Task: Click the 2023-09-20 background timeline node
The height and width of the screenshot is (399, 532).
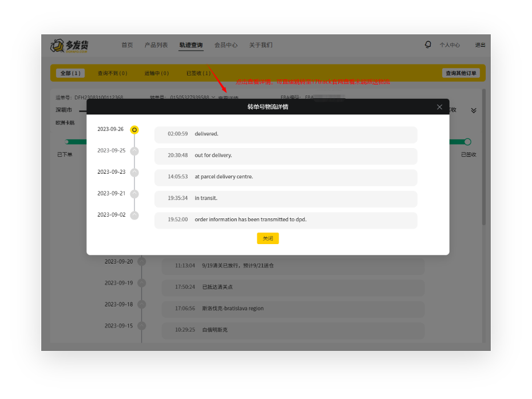Action: coord(142,262)
